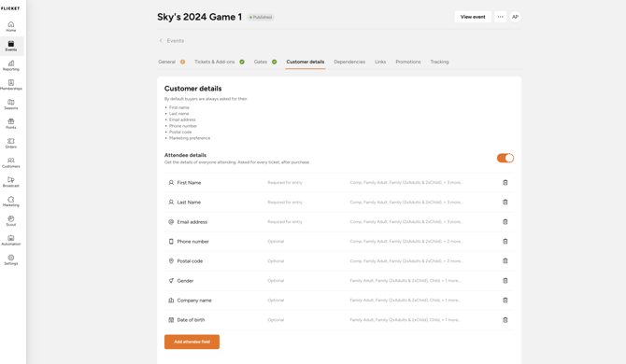
Task: Delete the Phone number attendee field
Action: (x=505, y=241)
